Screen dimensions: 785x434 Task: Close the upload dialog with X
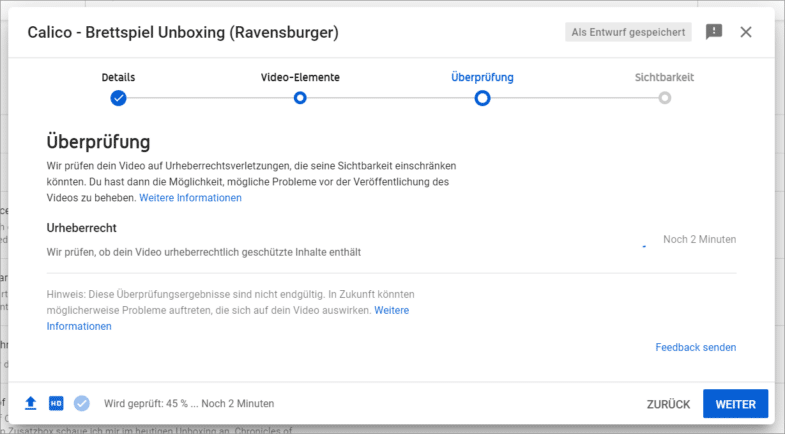746,32
